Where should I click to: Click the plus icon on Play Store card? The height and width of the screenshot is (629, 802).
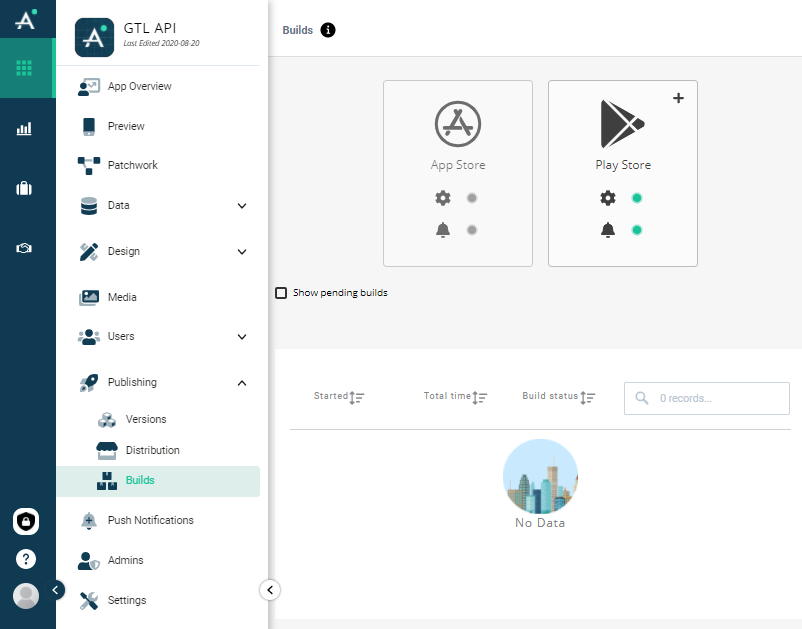coord(678,98)
